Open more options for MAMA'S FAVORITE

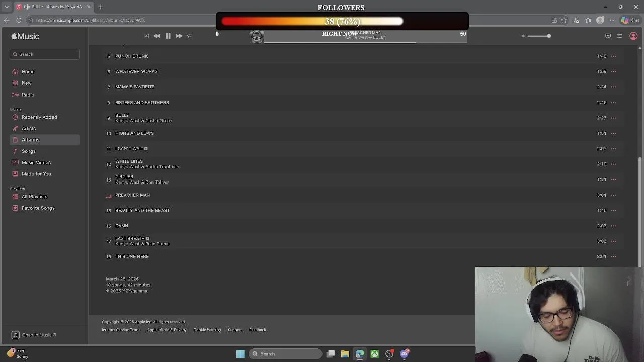tap(613, 87)
